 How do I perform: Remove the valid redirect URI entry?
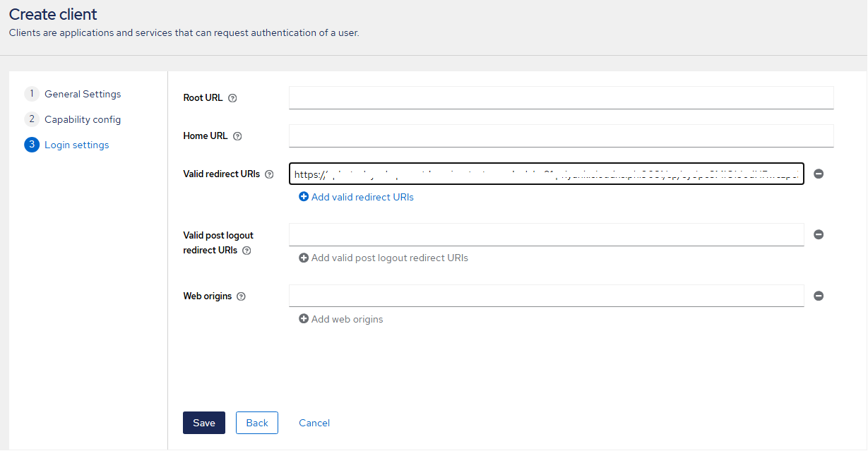tap(819, 174)
